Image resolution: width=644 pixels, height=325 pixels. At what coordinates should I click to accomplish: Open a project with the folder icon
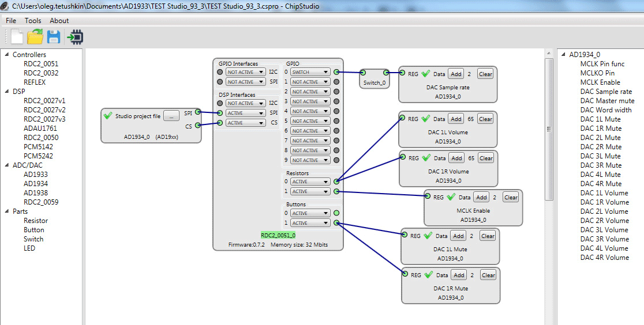click(x=35, y=36)
